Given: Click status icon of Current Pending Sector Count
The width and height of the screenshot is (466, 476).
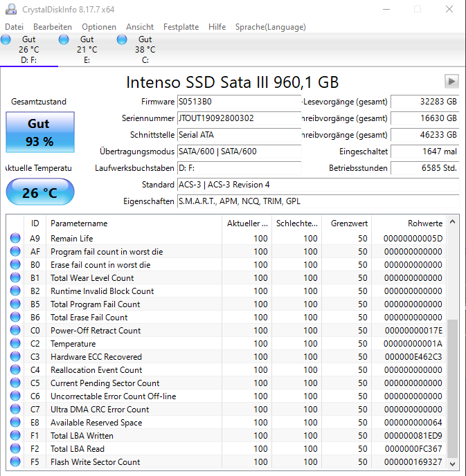Looking at the screenshot, I should 15,383.
